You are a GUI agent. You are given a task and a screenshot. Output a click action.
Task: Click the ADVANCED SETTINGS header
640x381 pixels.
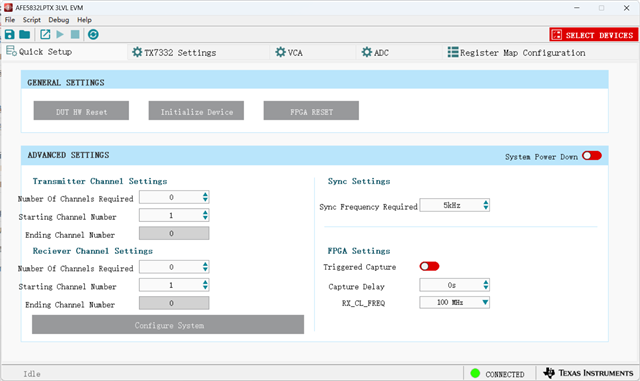coord(69,155)
